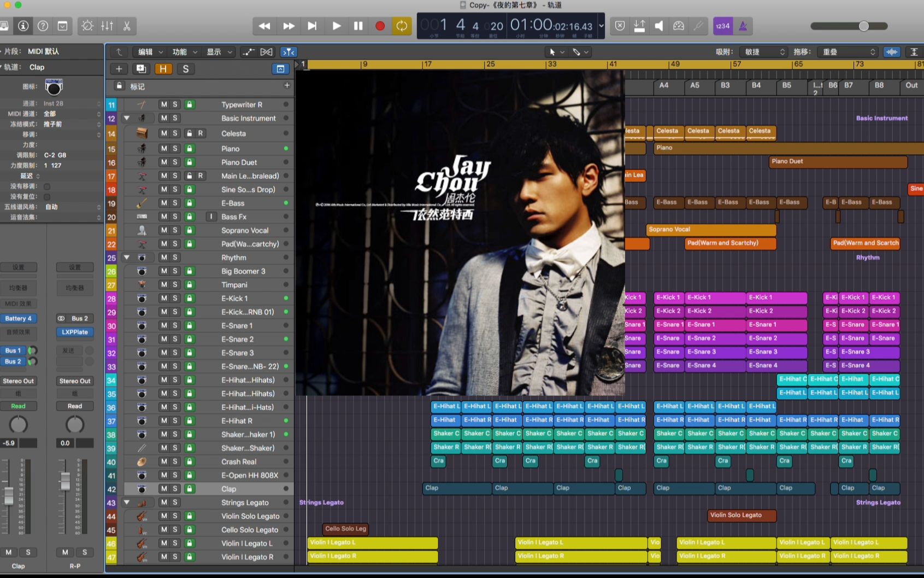Open the 拖移 drag mode dropdown

click(848, 52)
